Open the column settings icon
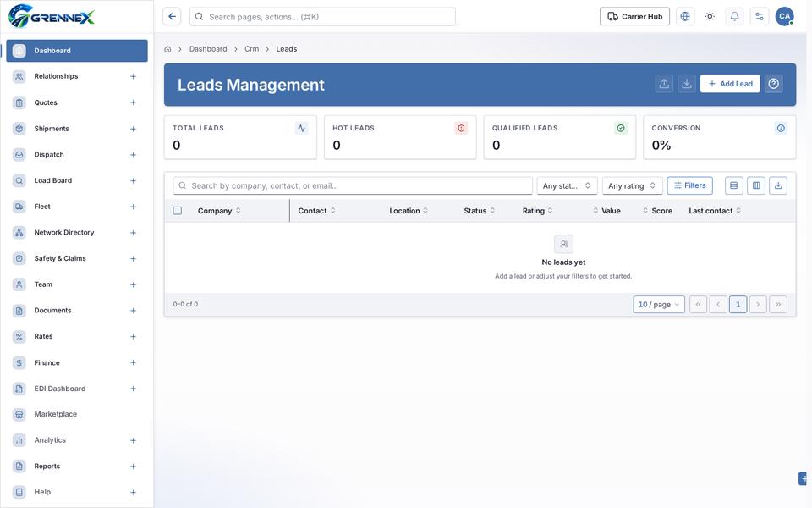The image size is (812, 508). coord(756,185)
